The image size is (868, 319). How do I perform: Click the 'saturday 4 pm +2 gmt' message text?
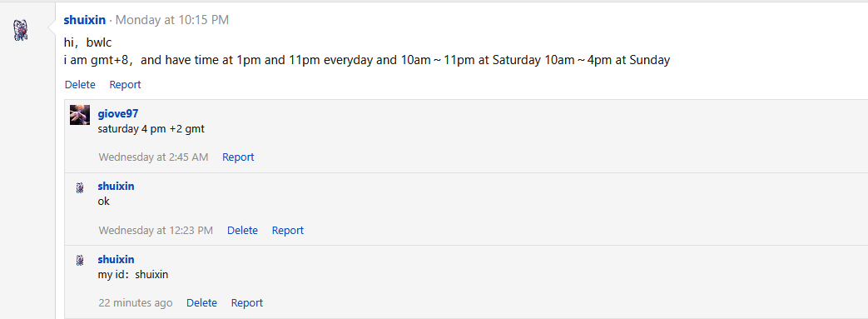pyautogui.click(x=151, y=129)
